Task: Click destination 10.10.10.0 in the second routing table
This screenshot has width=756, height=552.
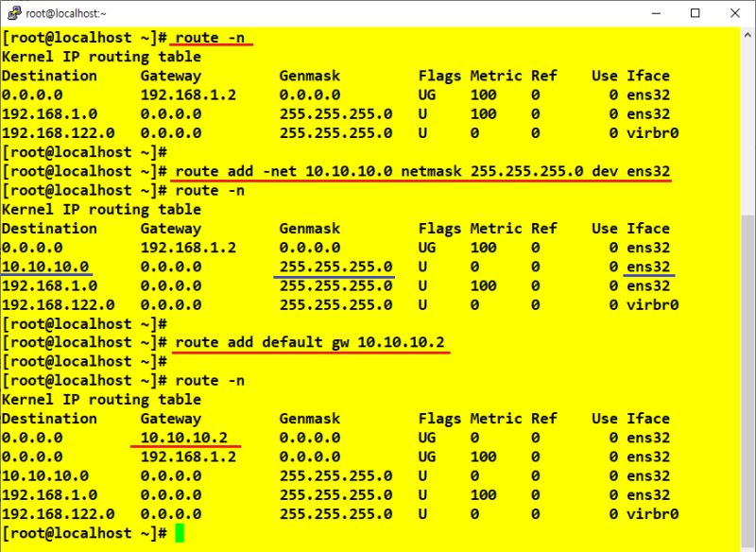Action: tap(45, 267)
